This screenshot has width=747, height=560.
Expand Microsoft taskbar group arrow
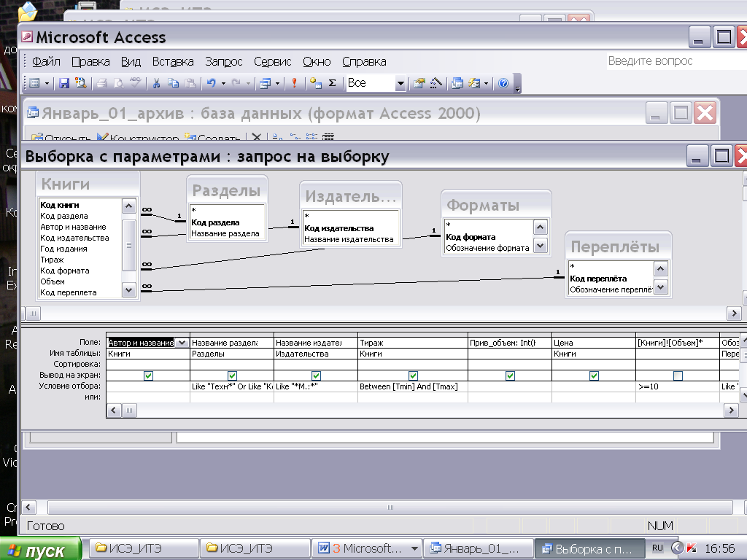click(414, 548)
